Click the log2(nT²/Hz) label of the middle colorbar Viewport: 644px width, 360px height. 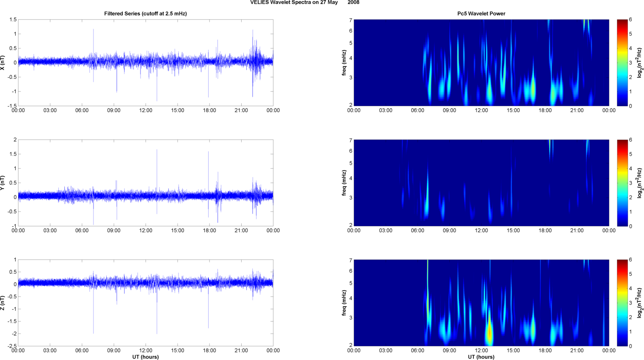tap(640, 183)
